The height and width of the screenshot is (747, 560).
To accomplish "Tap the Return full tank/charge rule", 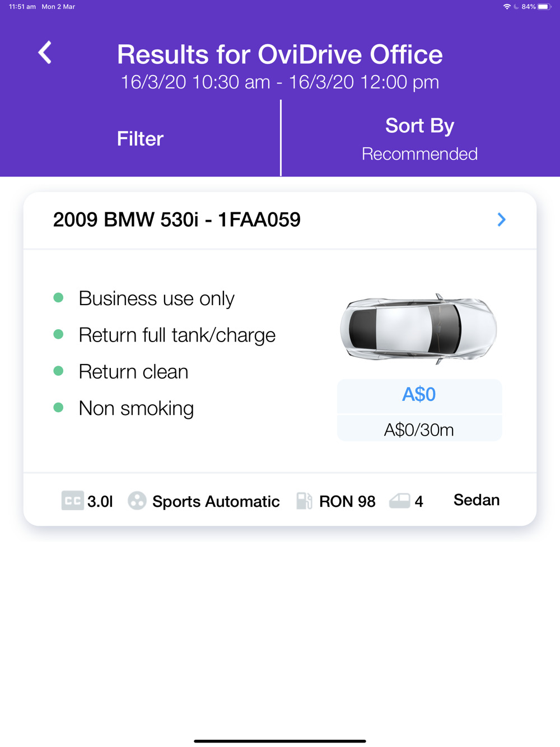I will pyautogui.click(x=177, y=335).
